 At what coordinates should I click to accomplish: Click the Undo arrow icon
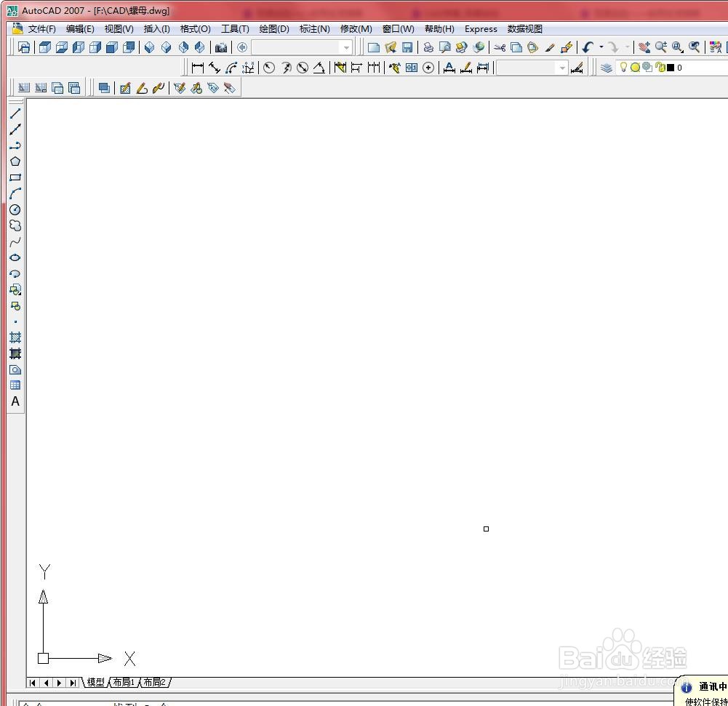coord(588,47)
